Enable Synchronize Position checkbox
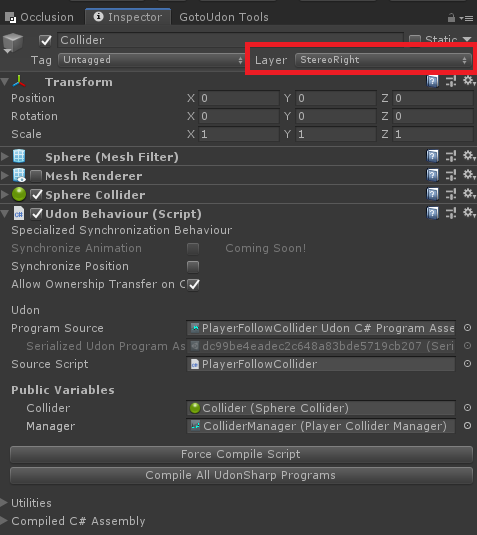The height and width of the screenshot is (535, 477). pos(193,266)
